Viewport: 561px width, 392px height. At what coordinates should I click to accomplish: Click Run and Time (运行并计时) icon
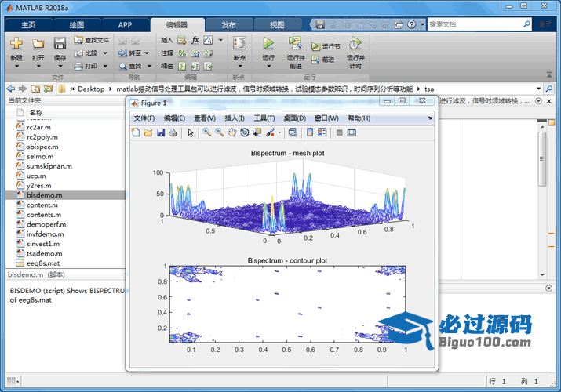pyautogui.click(x=355, y=43)
